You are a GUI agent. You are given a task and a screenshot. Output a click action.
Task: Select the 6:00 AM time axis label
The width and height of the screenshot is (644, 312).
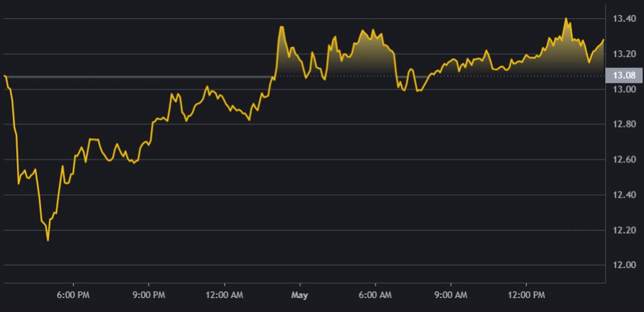(x=375, y=295)
